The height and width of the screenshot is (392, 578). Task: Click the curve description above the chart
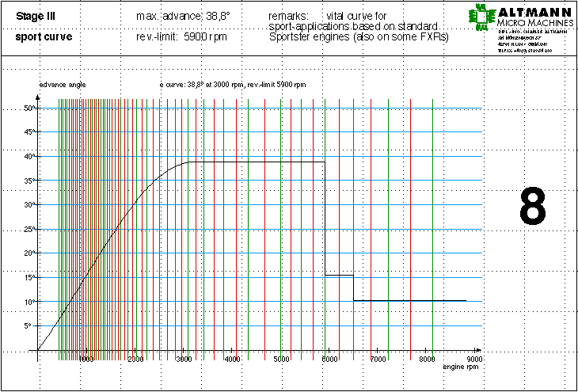point(232,84)
